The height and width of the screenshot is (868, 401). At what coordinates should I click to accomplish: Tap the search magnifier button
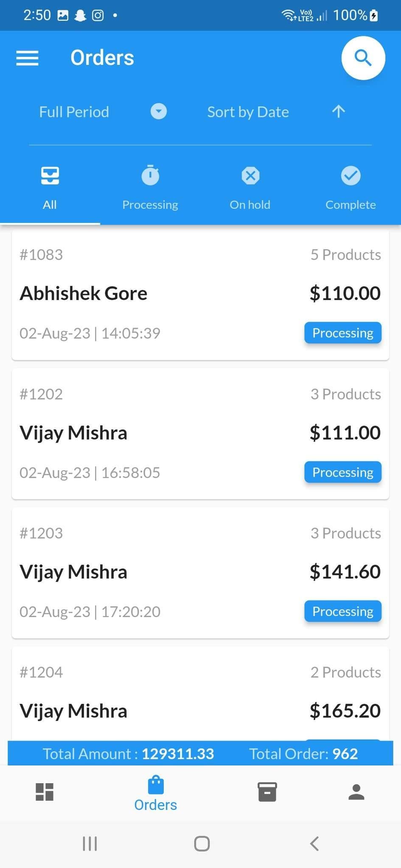(363, 58)
